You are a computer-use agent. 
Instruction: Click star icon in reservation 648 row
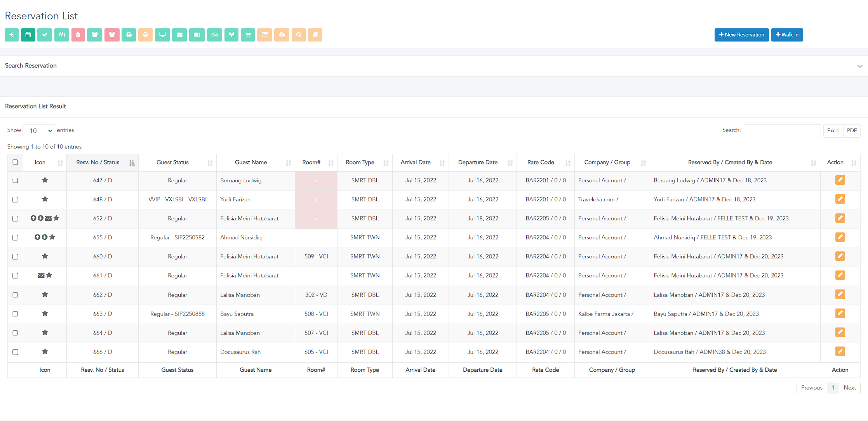click(45, 199)
